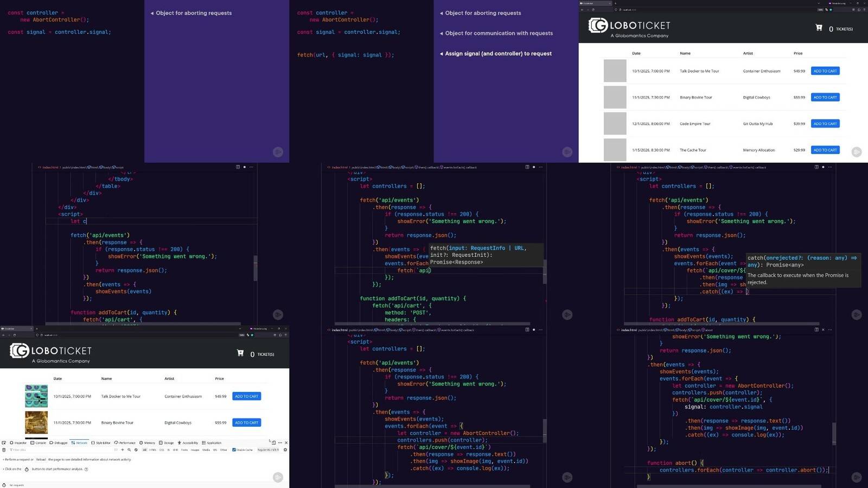The image size is (868, 488).
Task: Click the pause recording icon in Network toolbar
Action: [x=116, y=450]
